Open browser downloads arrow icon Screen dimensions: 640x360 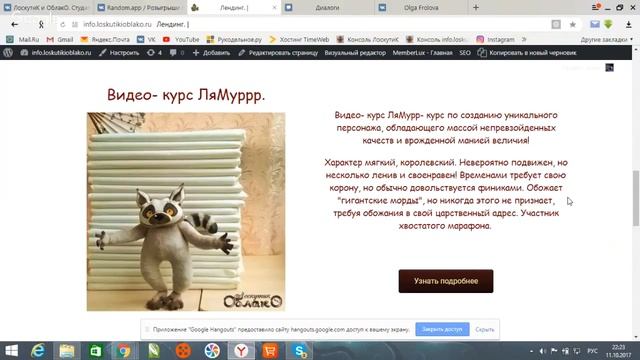click(629, 24)
